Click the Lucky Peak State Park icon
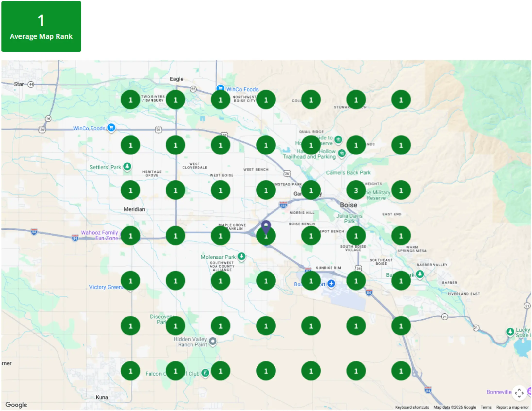The height and width of the screenshot is (411, 532). pos(510,332)
